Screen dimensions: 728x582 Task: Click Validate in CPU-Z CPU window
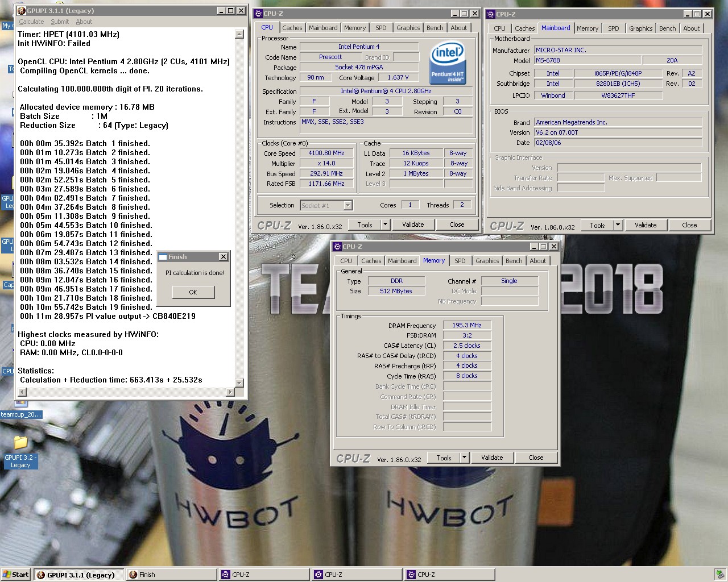pos(413,225)
